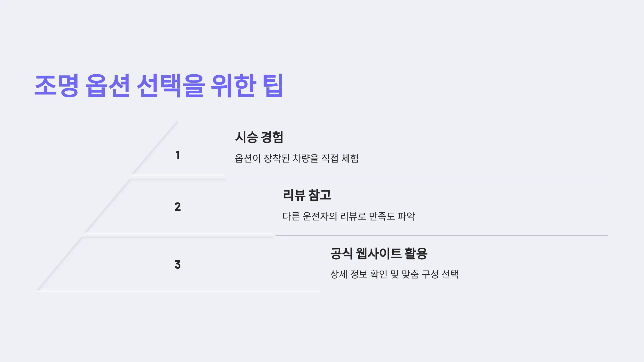Click divider line below 시승 경험 section

(418, 177)
